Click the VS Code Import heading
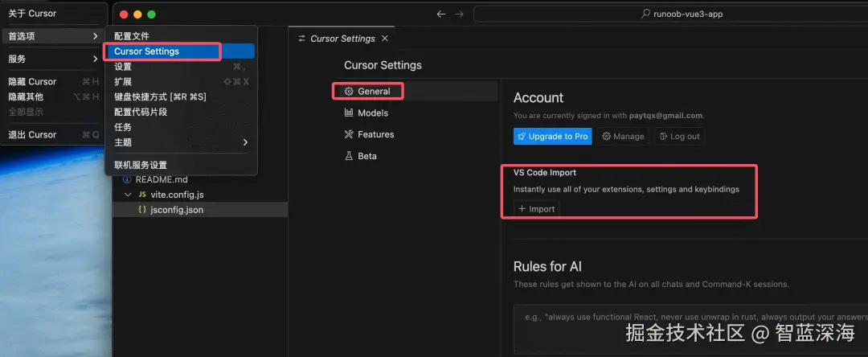 [545, 173]
